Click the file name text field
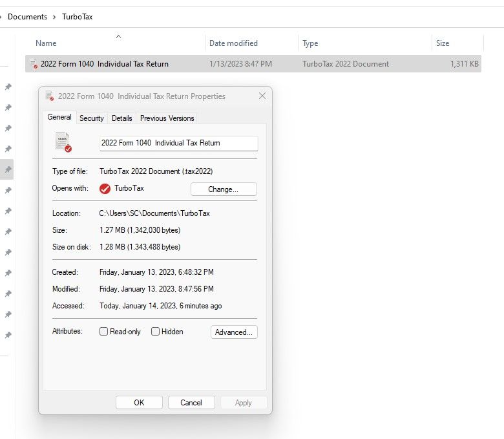The height and width of the screenshot is (439, 504). 178,143
